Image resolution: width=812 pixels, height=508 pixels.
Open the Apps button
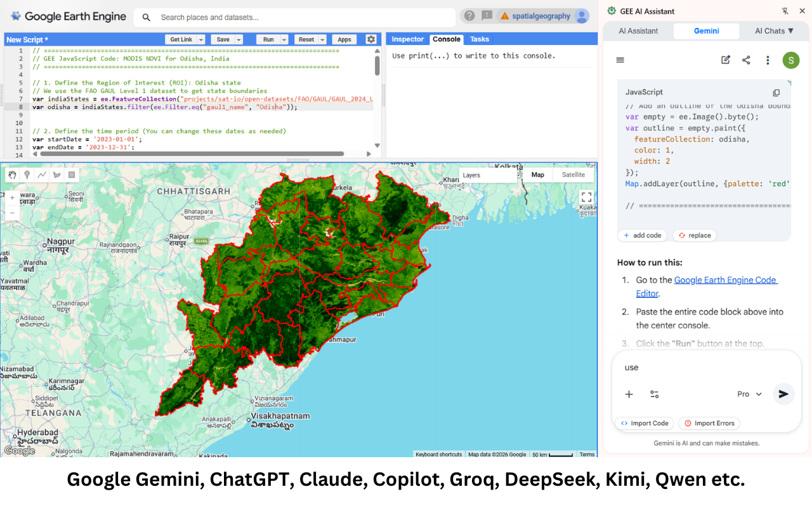pyautogui.click(x=345, y=39)
